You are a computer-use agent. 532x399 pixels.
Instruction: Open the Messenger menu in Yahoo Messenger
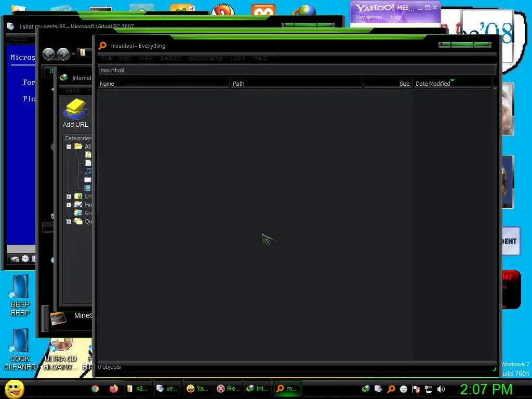tap(369, 17)
